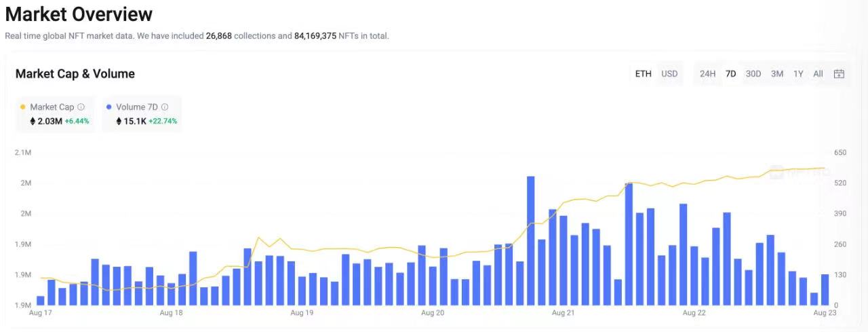Open the custom date range calendar icon
This screenshot has height=332, width=868.
(x=839, y=74)
